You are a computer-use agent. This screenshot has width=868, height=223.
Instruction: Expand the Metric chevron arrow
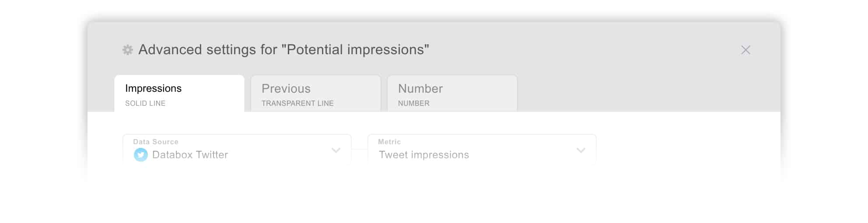[x=581, y=150]
